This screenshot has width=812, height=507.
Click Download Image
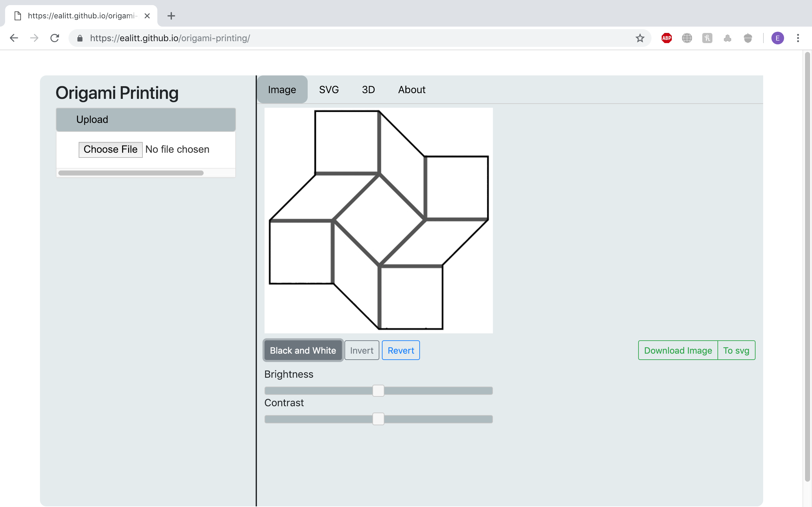pyautogui.click(x=678, y=350)
